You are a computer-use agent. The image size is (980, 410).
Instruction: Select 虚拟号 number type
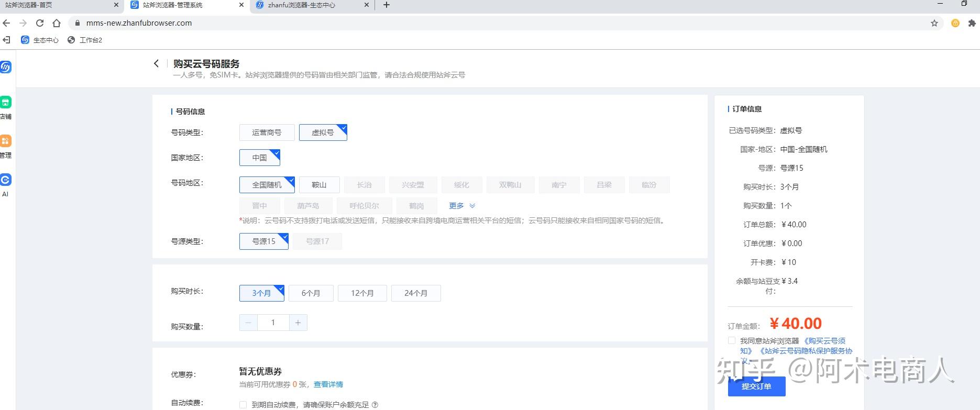tap(323, 132)
